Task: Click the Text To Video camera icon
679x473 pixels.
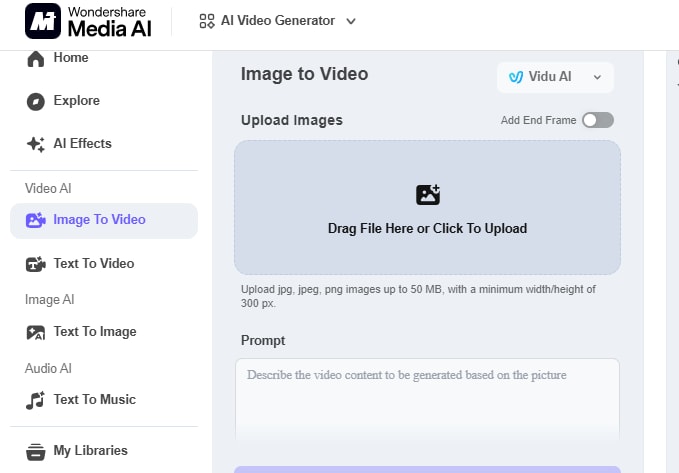Action: [x=36, y=264]
